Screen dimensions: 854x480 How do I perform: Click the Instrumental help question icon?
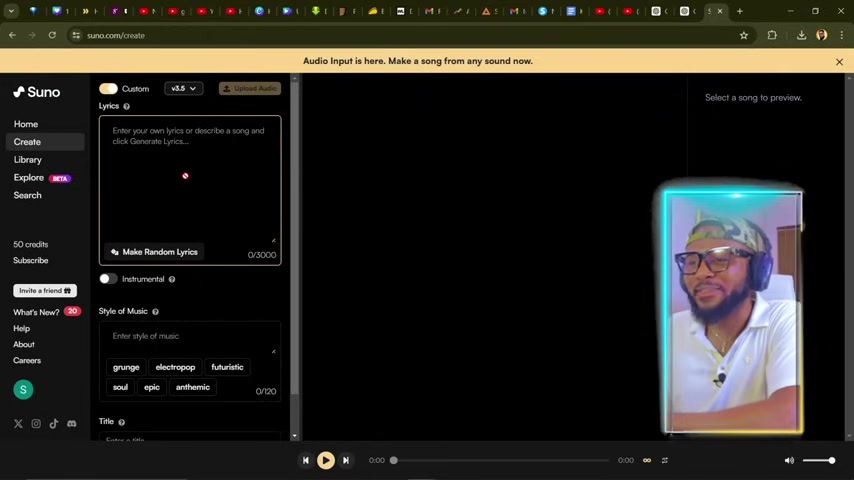tap(172, 279)
